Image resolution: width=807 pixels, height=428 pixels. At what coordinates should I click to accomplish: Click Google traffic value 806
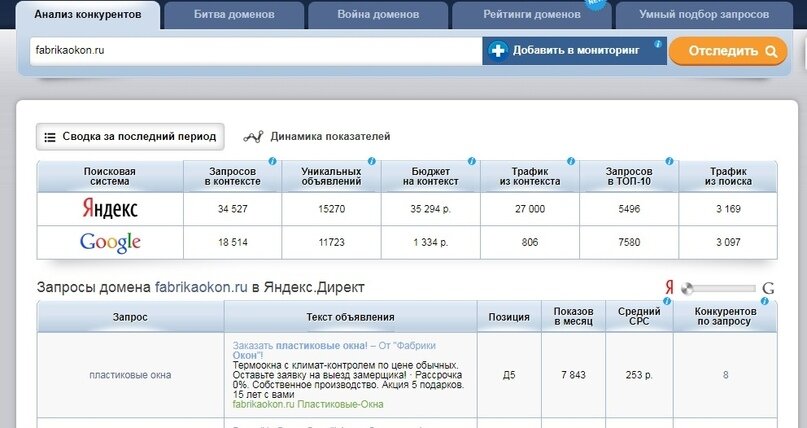coord(530,242)
